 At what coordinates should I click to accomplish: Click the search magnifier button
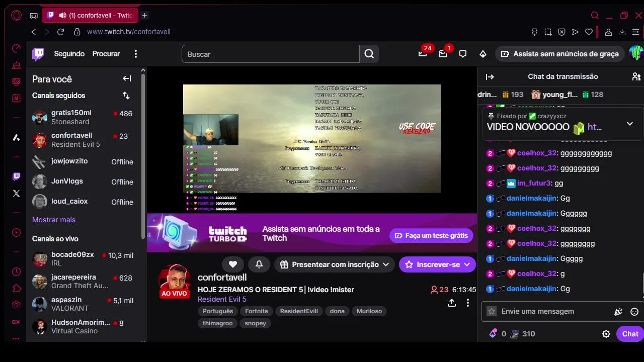(x=369, y=54)
